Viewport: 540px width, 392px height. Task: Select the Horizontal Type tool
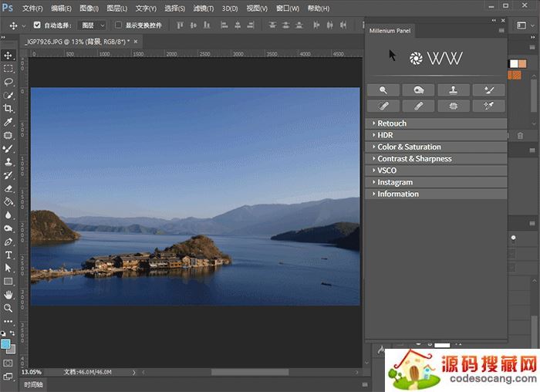8,254
